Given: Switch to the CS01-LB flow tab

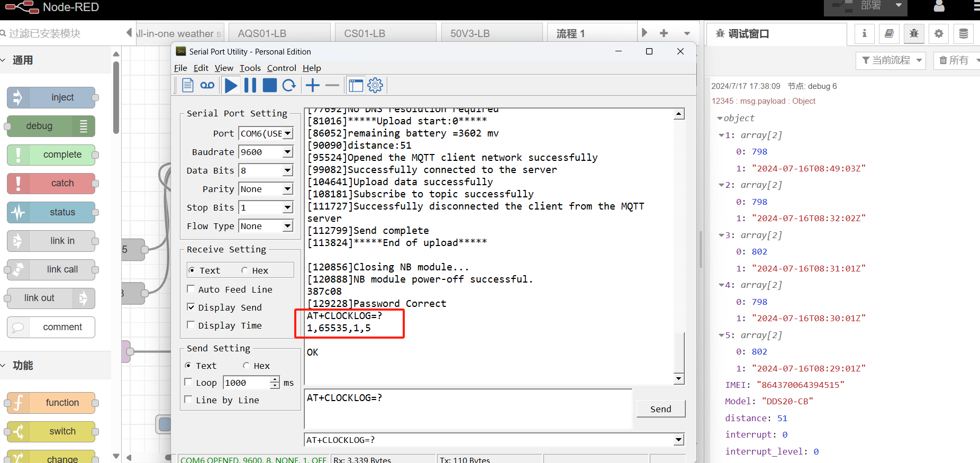Looking at the screenshot, I should click(386, 33).
